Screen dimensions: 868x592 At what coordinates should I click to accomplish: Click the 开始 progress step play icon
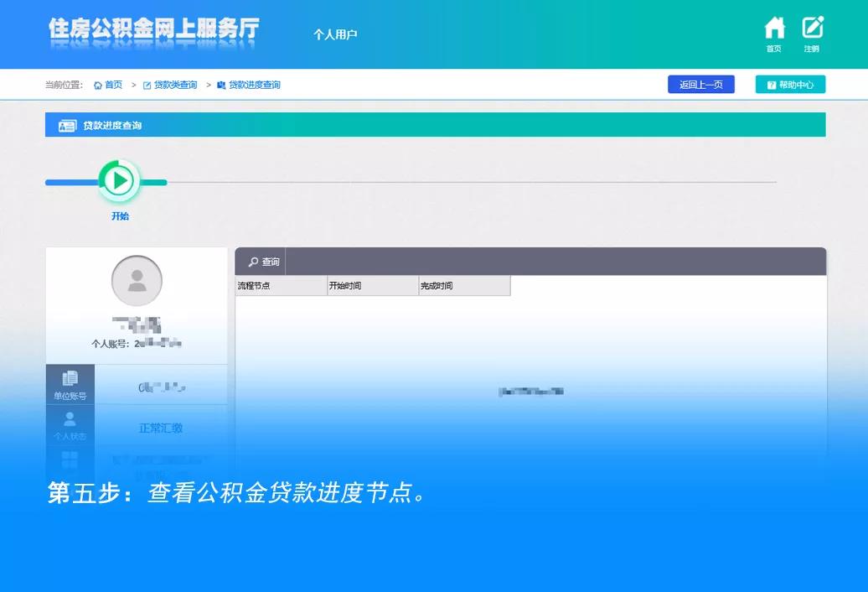pos(119,180)
